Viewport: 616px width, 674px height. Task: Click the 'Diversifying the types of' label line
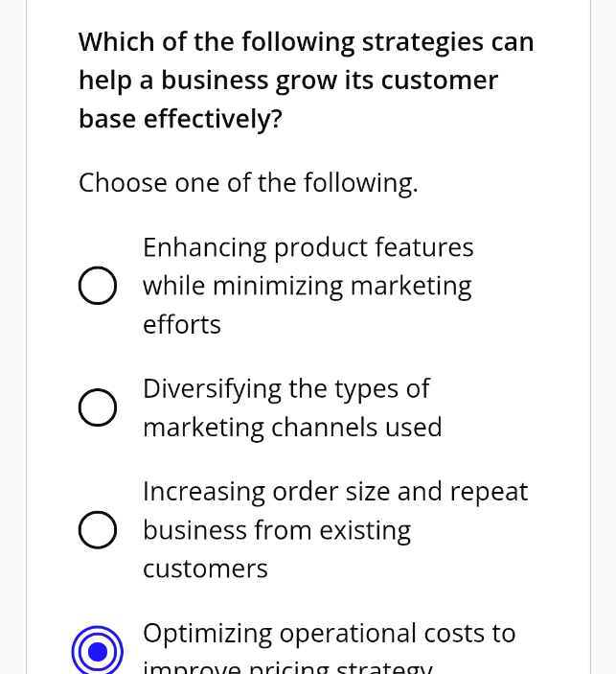pos(286,389)
